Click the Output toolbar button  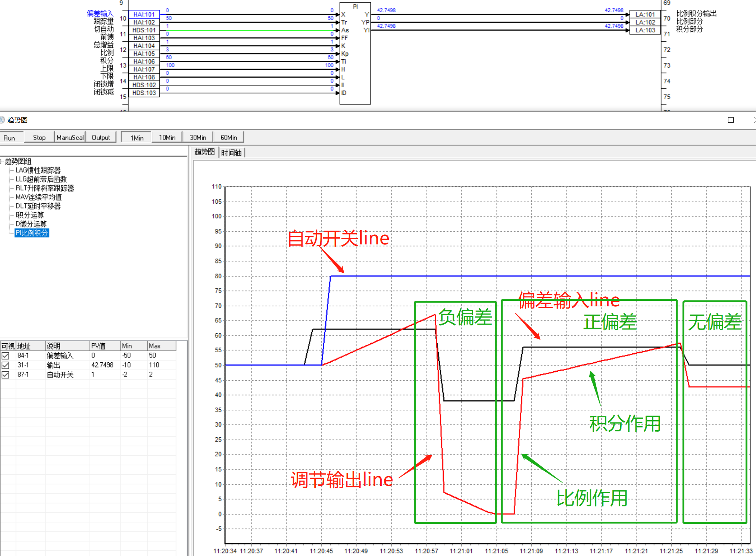(101, 137)
